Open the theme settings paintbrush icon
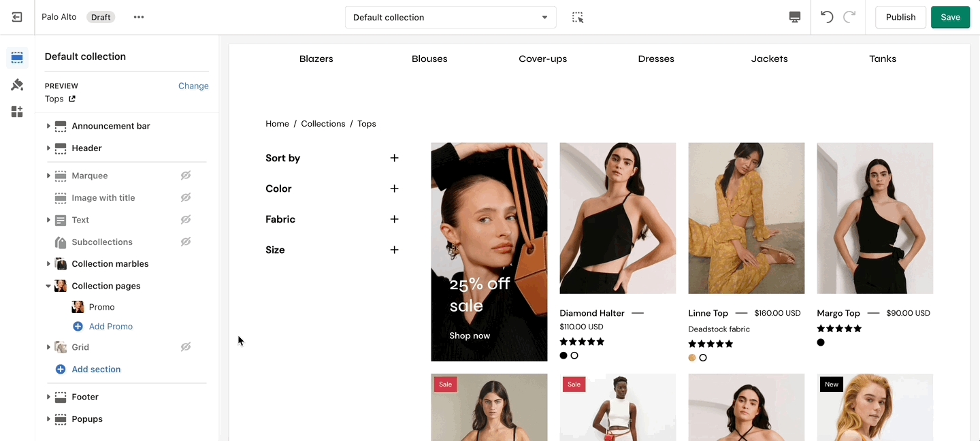The height and width of the screenshot is (441, 980). [x=17, y=85]
